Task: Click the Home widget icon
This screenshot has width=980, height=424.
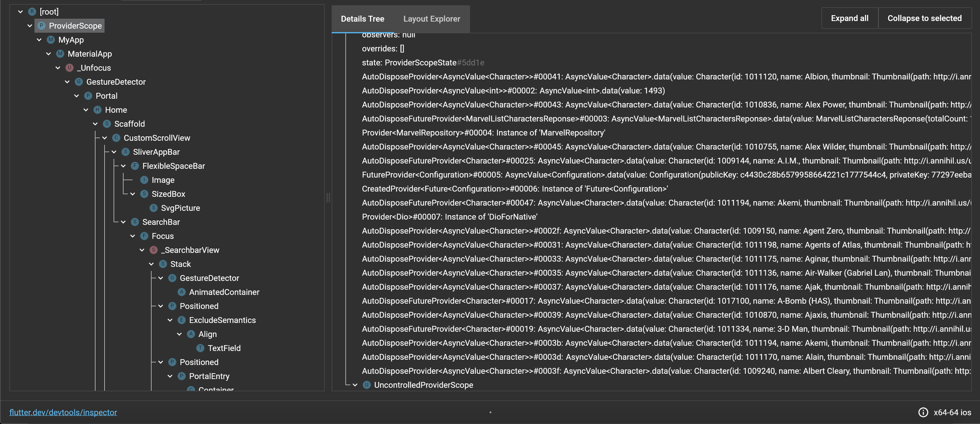Action: (98, 110)
